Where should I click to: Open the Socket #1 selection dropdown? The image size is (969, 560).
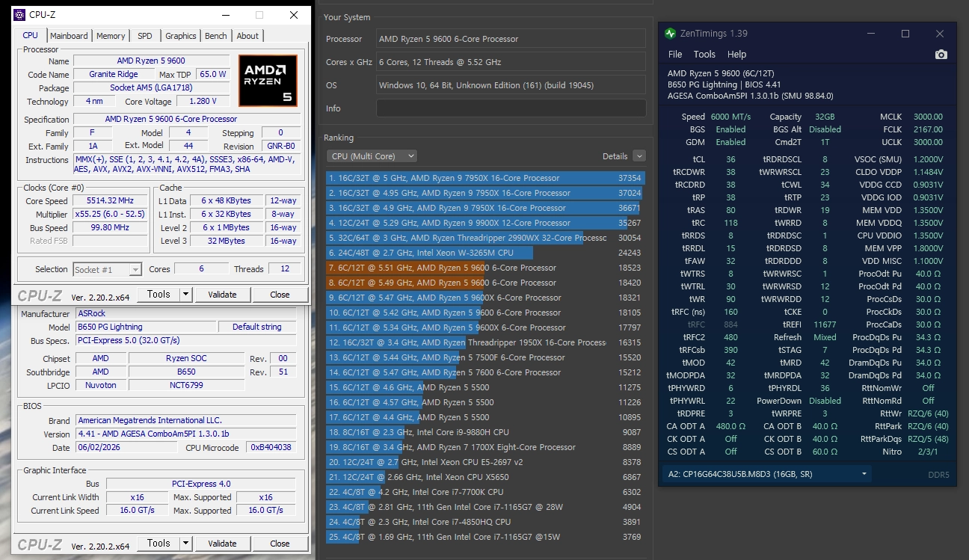coord(108,269)
